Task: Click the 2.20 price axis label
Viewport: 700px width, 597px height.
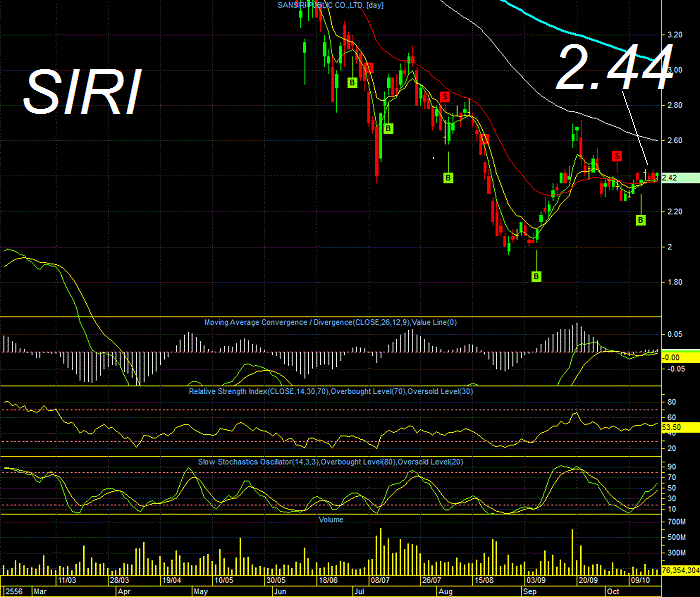Action: [x=675, y=212]
